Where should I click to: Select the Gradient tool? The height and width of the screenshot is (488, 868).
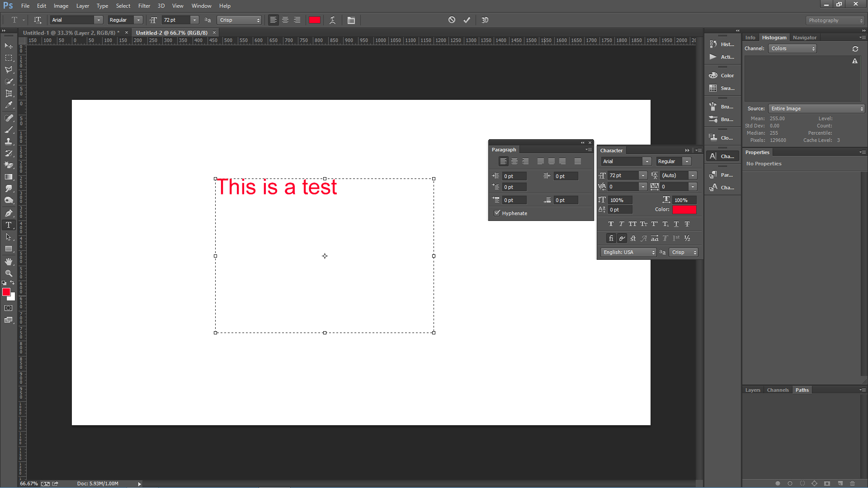(9, 177)
